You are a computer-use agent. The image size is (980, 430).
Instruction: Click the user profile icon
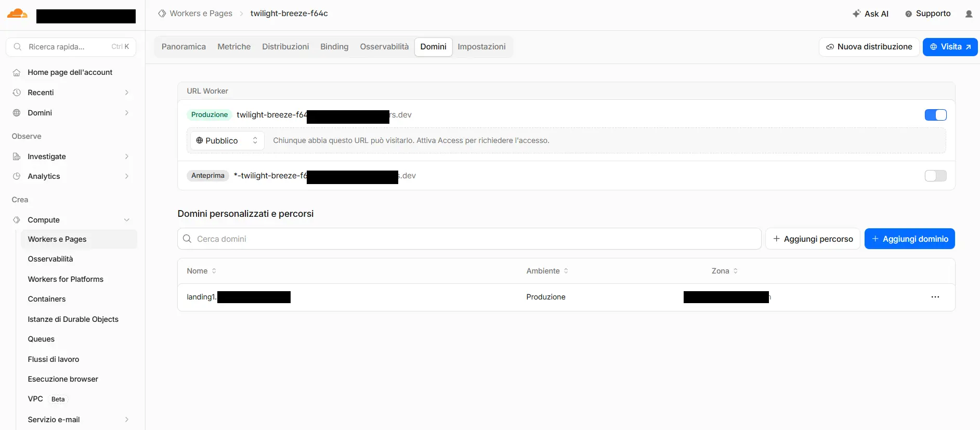coord(969,14)
